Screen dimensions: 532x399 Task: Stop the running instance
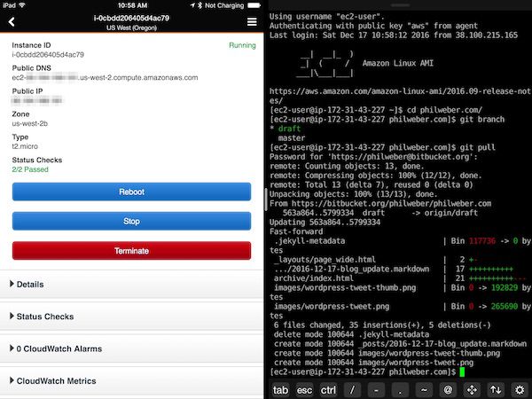131,221
